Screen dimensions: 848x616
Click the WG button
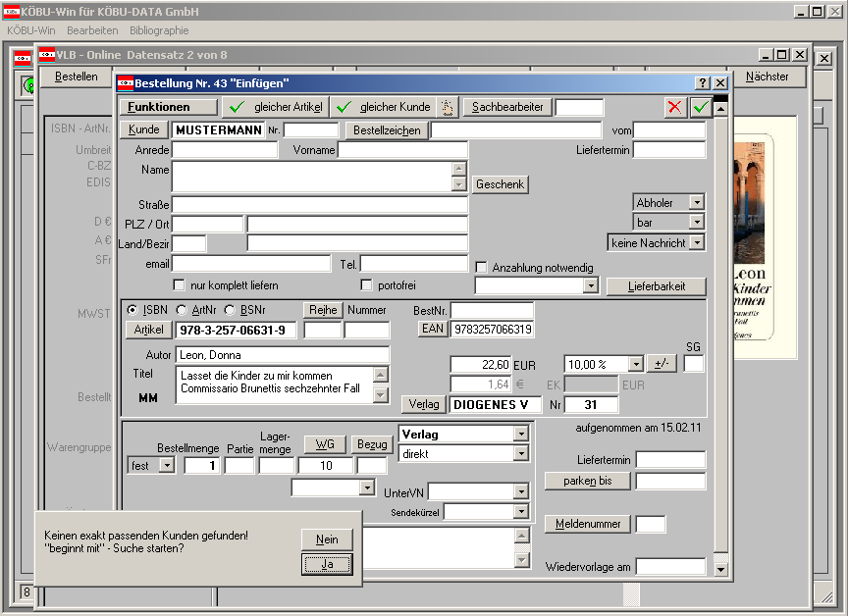325,444
